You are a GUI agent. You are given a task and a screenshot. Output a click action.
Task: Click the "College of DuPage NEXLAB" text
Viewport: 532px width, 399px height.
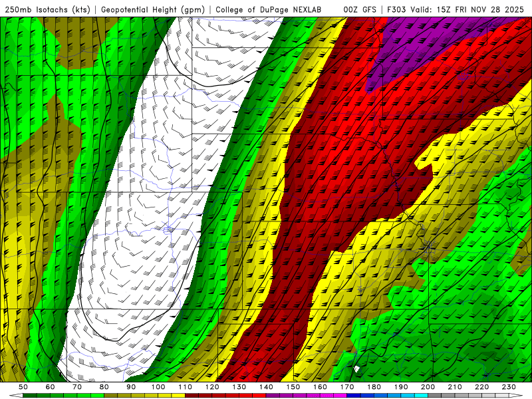[x=269, y=9]
